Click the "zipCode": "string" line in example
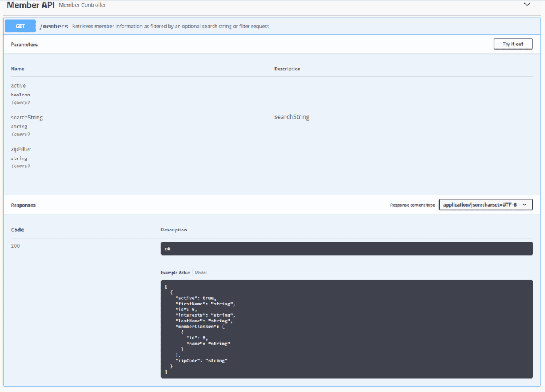This screenshot has width=545, height=392. coord(201,360)
